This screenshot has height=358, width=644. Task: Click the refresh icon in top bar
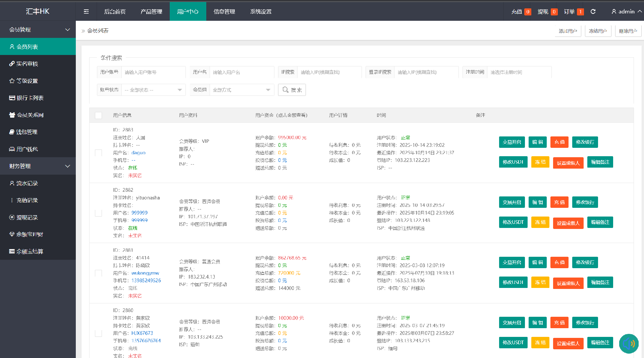593,11
